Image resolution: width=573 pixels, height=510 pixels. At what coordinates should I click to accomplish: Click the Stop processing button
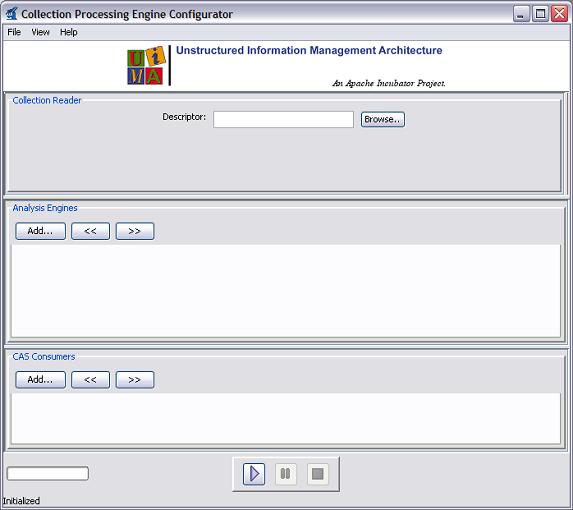pyautogui.click(x=318, y=474)
